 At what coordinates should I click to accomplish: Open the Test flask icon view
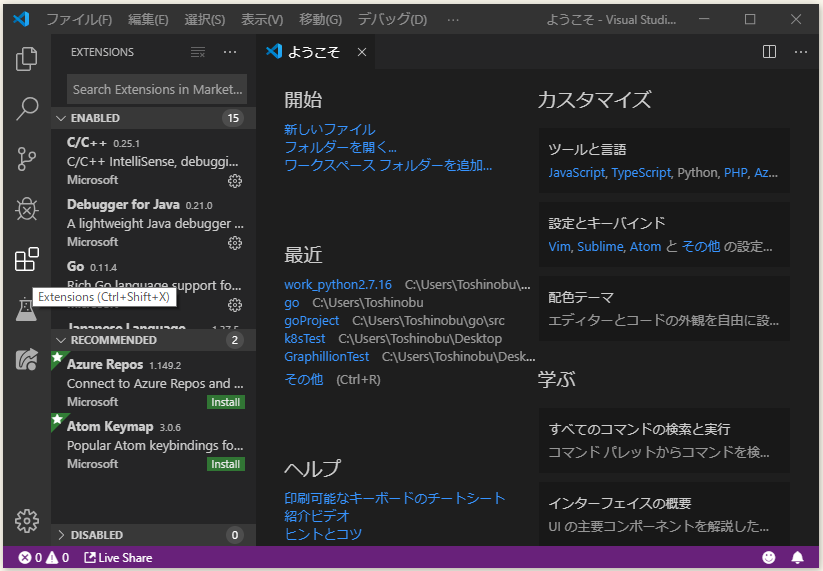26,309
